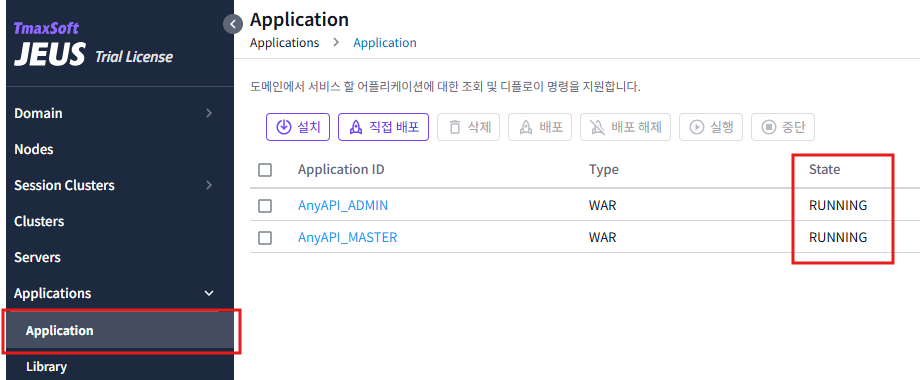This screenshot has width=920, height=380.
Task: Click the 배포 deploy button
Action: [x=540, y=127]
